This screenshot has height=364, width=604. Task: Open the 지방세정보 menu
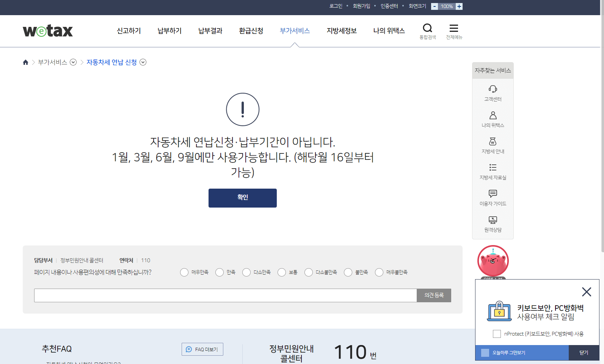coord(342,31)
